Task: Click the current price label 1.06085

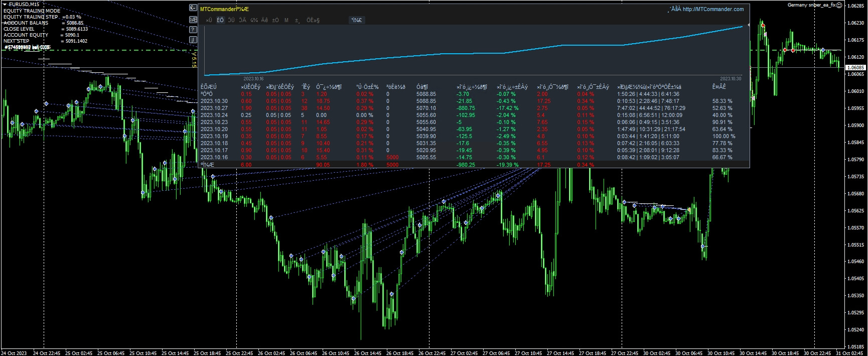Action: coord(855,67)
